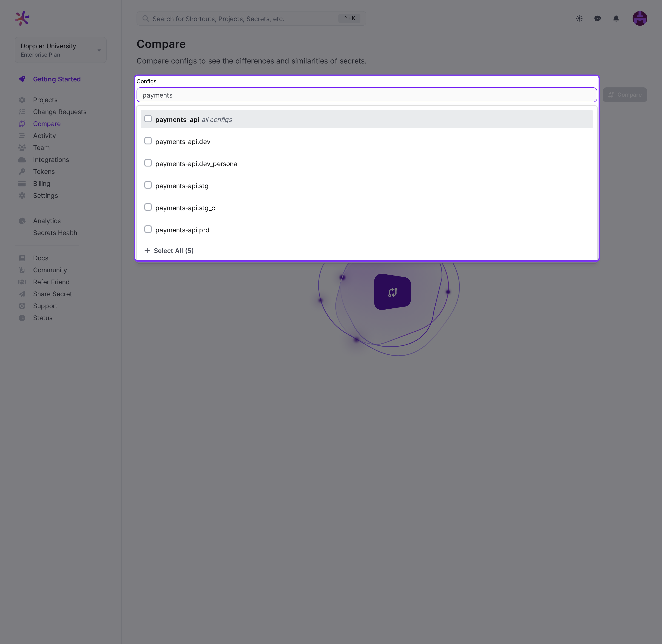The height and width of the screenshot is (644, 662).
Task: Toggle the light/dark theme sun icon
Action: coord(579,19)
